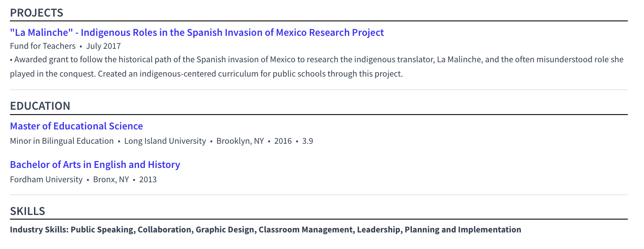The width and height of the screenshot is (644, 249).
Task: Select the EDUCATION section heading
Action: click(x=40, y=106)
